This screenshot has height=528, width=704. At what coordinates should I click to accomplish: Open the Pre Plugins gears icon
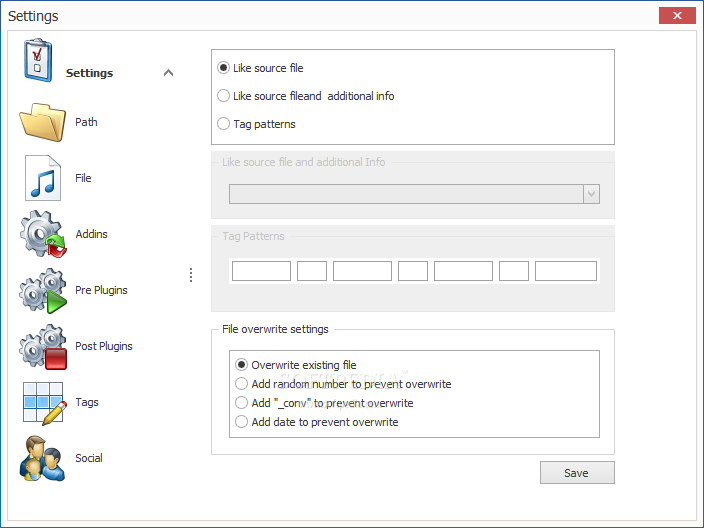click(x=43, y=290)
